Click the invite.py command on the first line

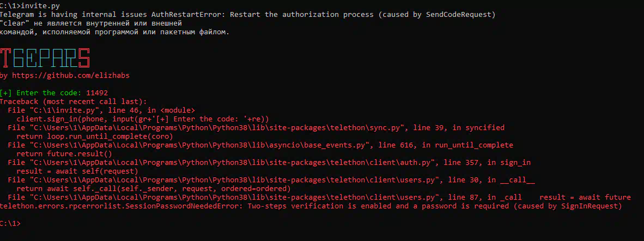[38, 5]
